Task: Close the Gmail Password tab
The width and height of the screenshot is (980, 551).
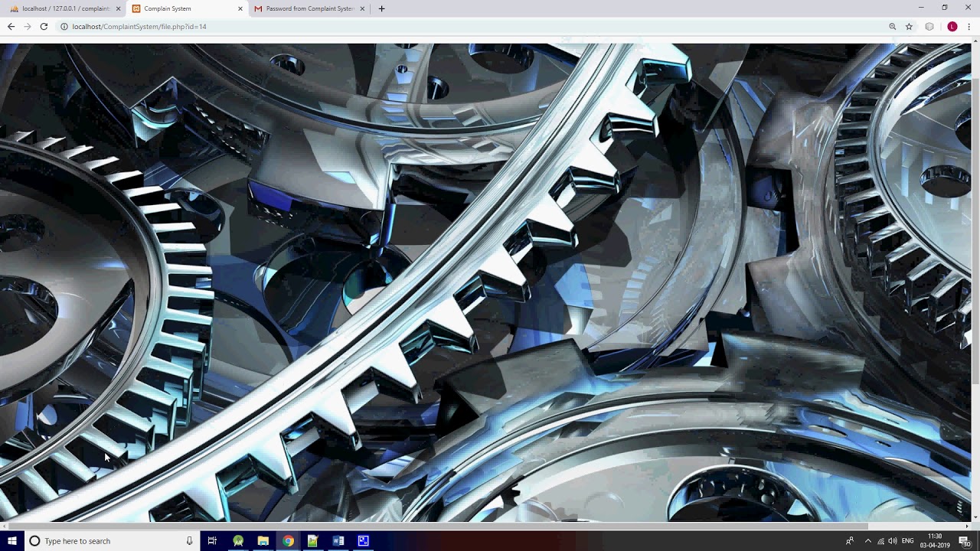Action: click(362, 8)
